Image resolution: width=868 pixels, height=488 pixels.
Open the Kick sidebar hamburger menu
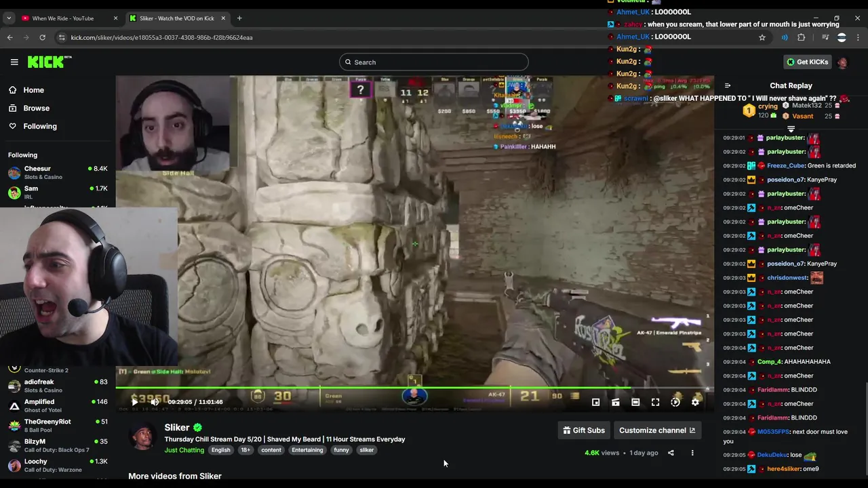tap(14, 62)
